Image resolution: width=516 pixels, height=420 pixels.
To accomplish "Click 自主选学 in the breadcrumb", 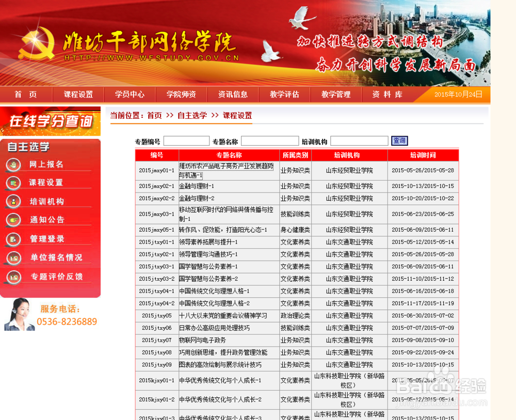I will pos(192,116).
